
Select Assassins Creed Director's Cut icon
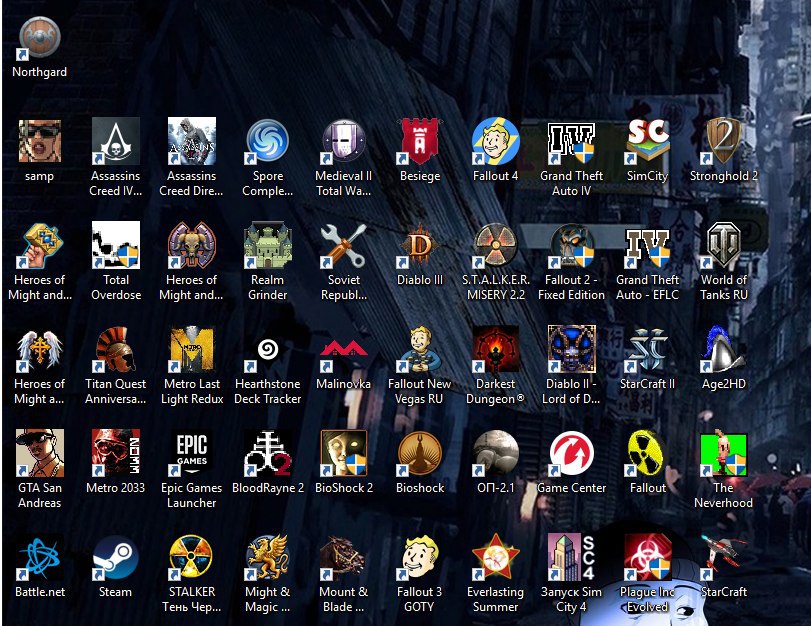(192, 141)
